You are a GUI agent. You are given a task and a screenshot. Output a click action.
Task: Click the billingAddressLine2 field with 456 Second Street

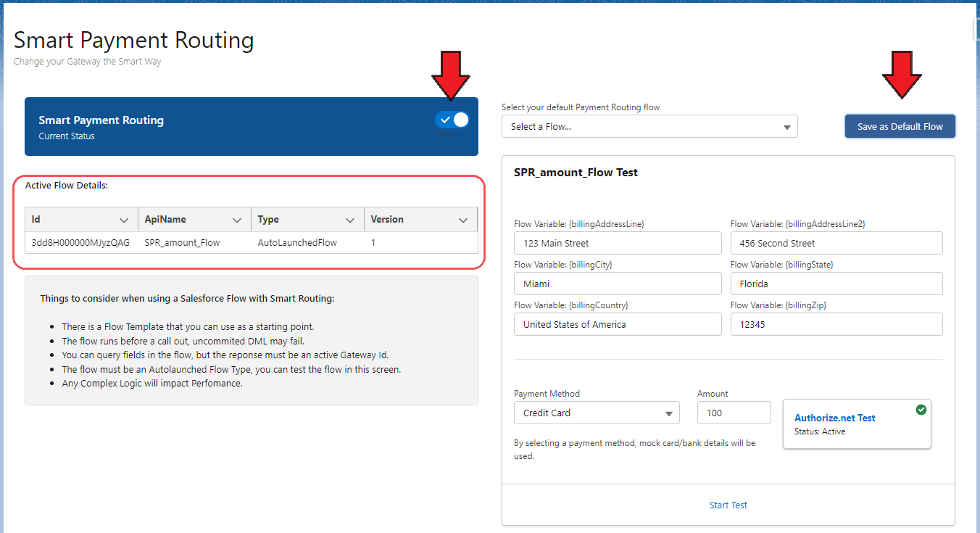[x=836, y=243]
